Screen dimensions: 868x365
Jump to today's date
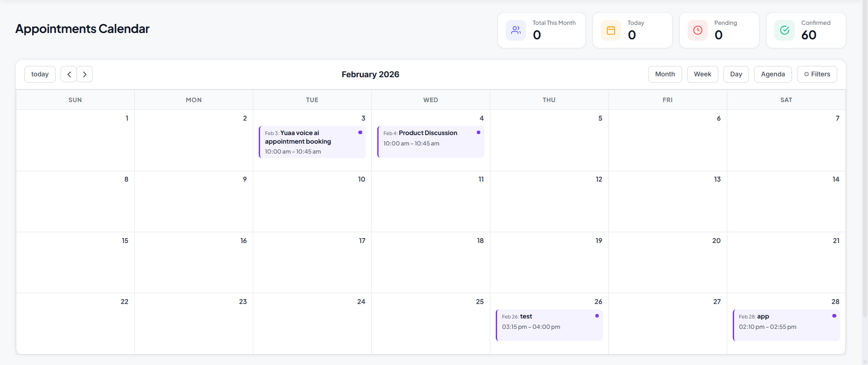coord(40,75)
